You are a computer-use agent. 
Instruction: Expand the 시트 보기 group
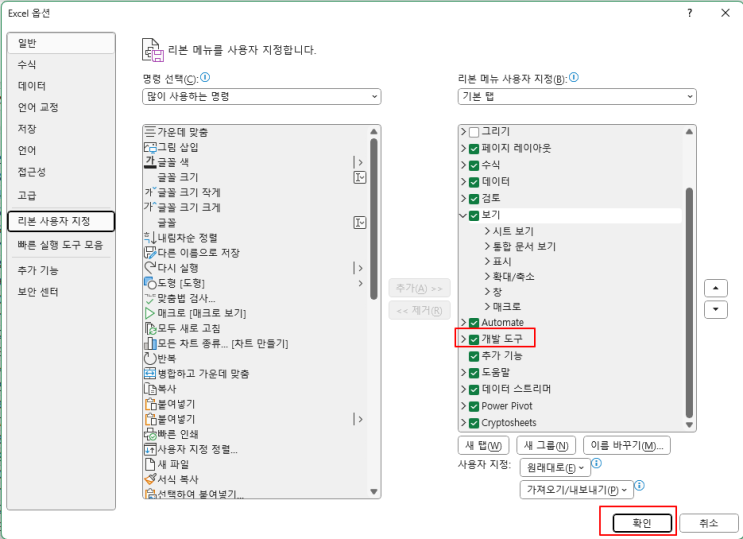click(487, 231)
